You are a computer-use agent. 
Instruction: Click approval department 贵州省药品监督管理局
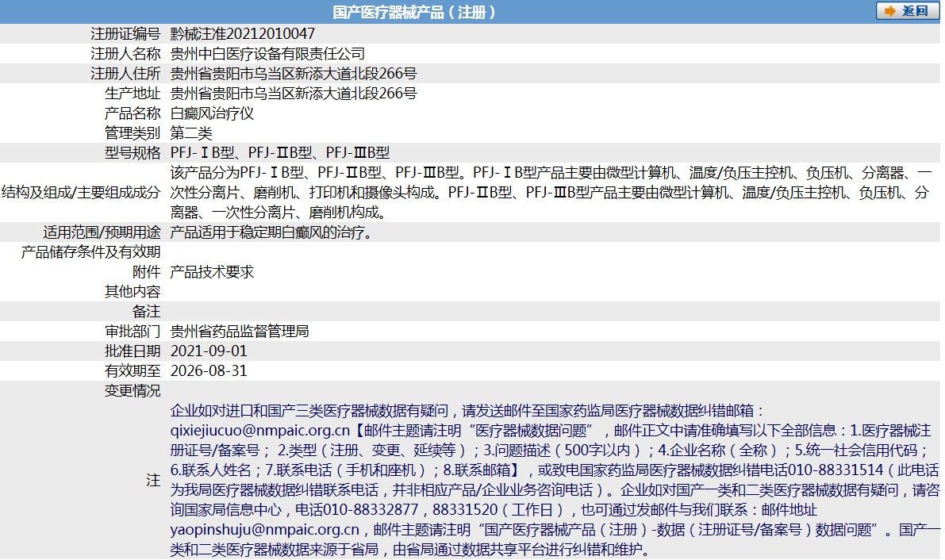pyautogui.click(x=240, y=332)
